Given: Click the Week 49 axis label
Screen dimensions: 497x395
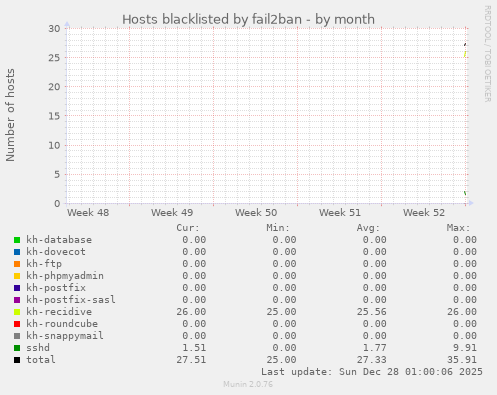Looking at the screenshot, I should 172,213.
